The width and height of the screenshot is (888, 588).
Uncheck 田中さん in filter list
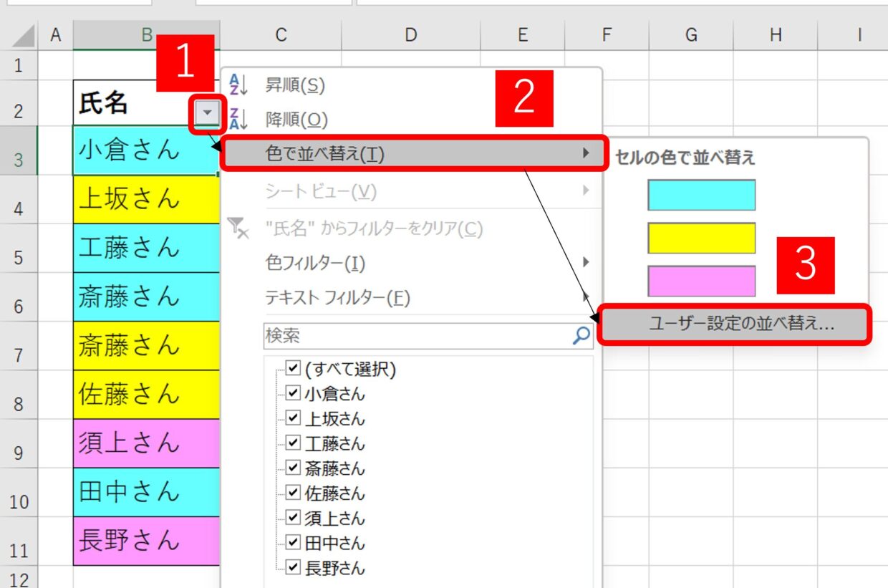pyautogui.click(x=292, y=542)
